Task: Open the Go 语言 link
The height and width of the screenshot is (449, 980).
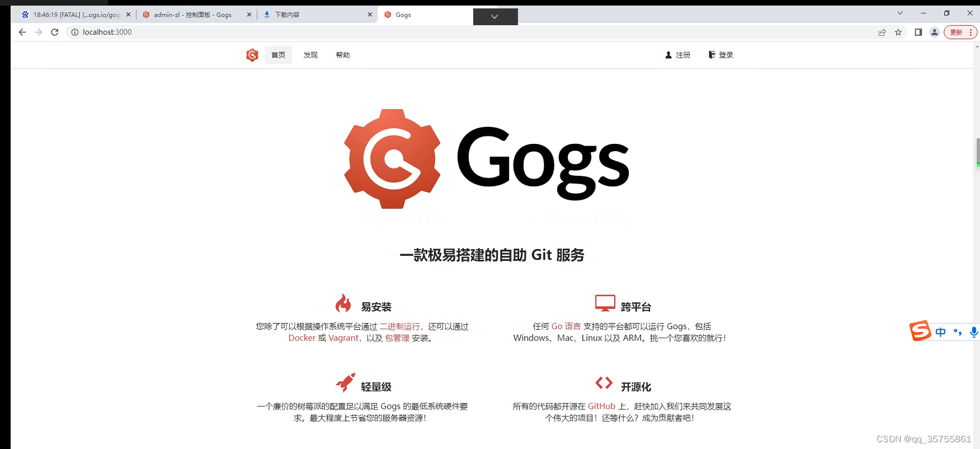Action: (x=566, y=326)
